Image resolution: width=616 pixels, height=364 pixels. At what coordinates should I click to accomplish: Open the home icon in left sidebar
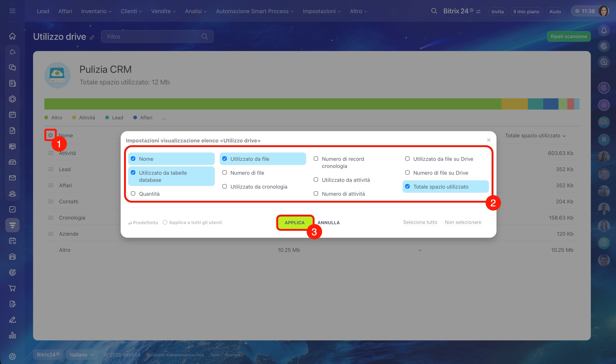(12, 36)
